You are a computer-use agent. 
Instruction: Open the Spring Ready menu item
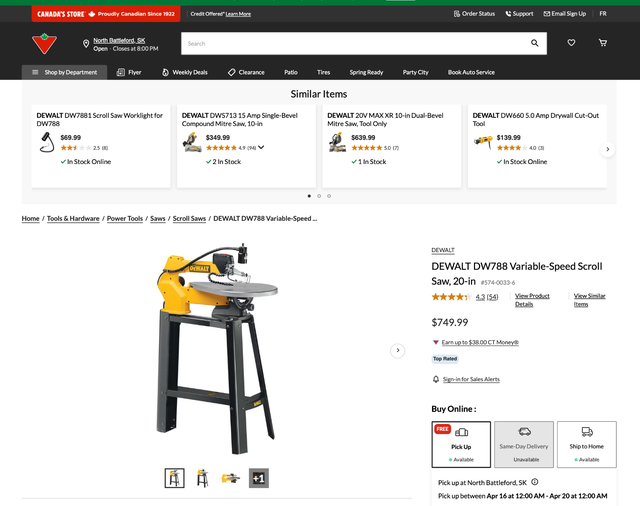[x=366, y=72]
